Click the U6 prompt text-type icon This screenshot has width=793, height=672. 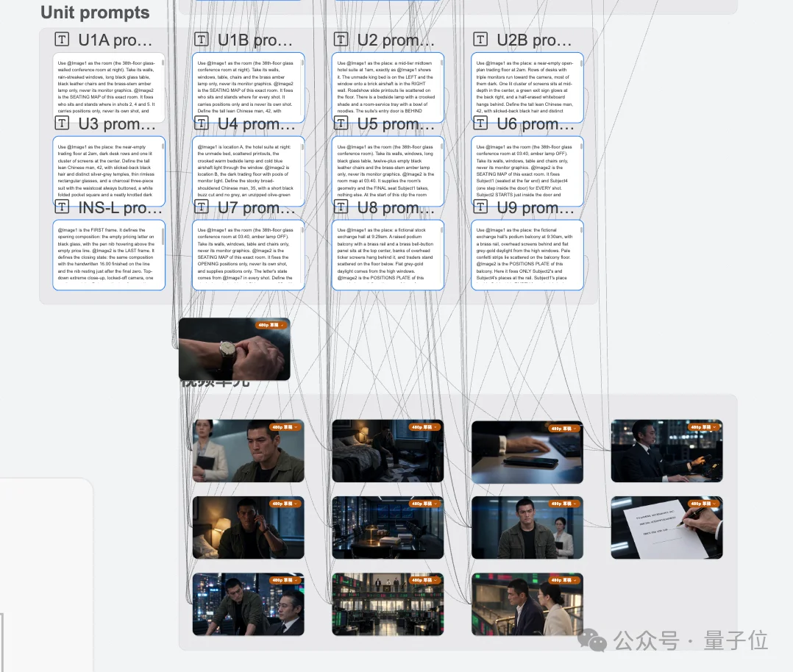click(x=480, y=124)
